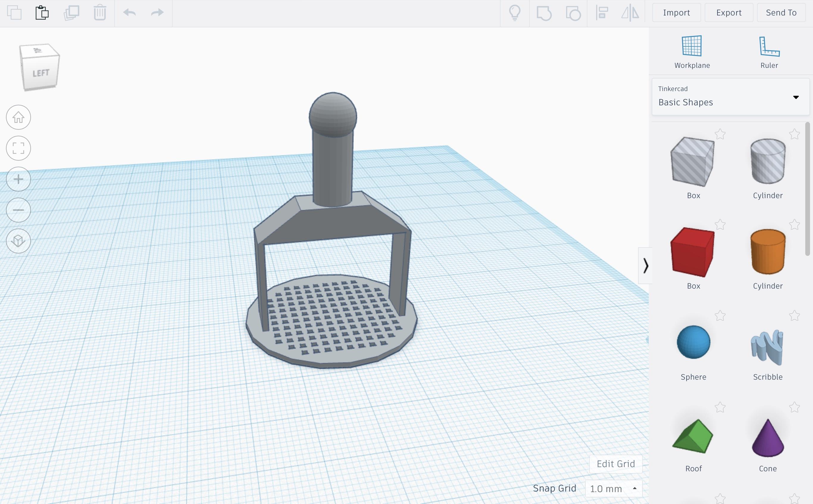The image size is (813, 504).
Task: Undo the last action
Action: click(x=129, y=13)
